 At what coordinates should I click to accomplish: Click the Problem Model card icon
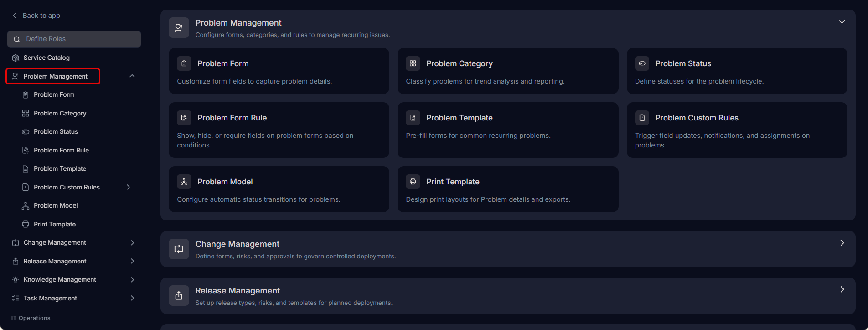[x=184, y=182]
